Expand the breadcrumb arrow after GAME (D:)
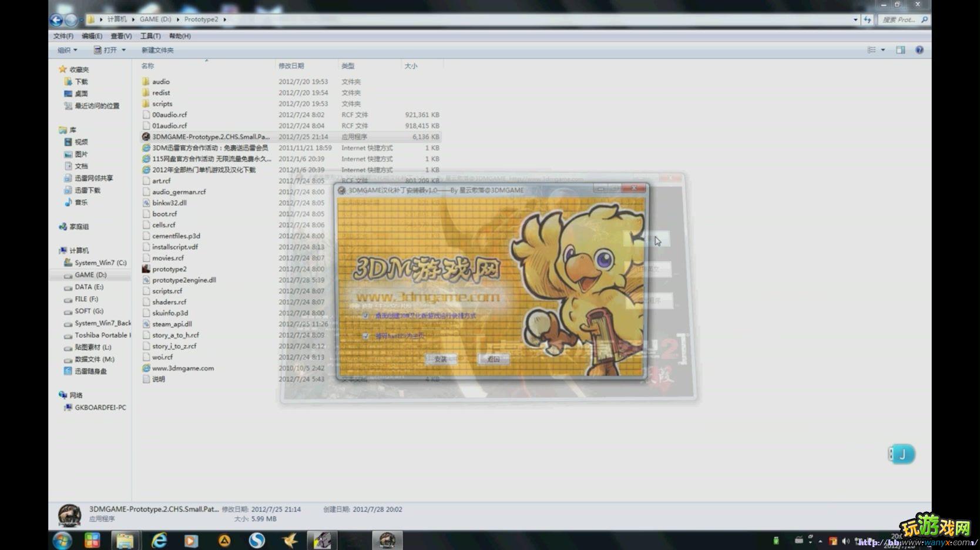 click(x=177, y=20)
